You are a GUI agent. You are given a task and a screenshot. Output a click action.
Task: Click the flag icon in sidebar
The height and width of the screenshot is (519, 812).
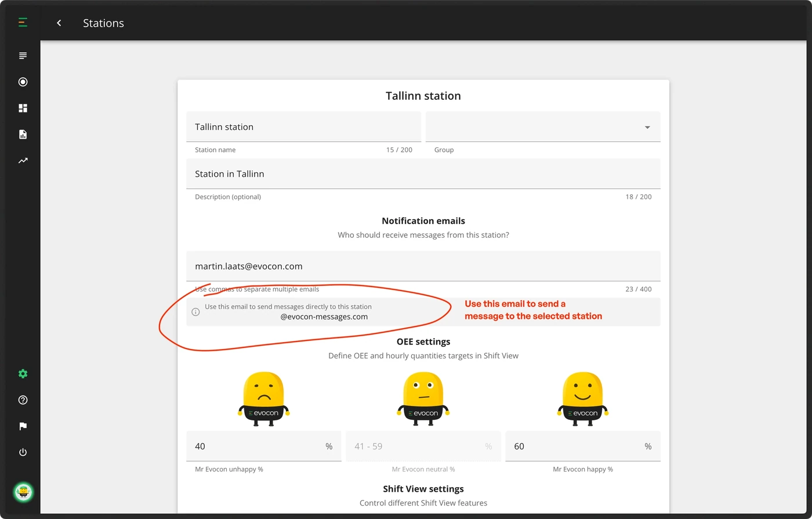pos(23,426)
